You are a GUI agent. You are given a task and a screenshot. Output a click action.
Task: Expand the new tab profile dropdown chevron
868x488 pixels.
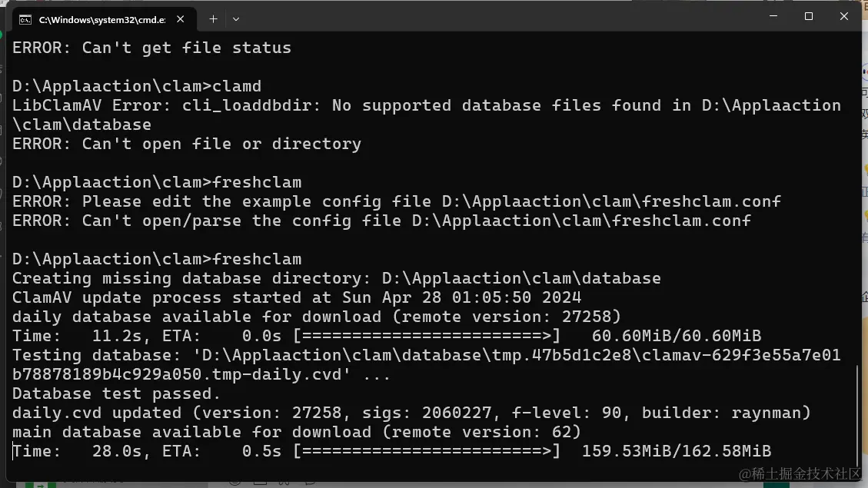click(x=236, y=19)
